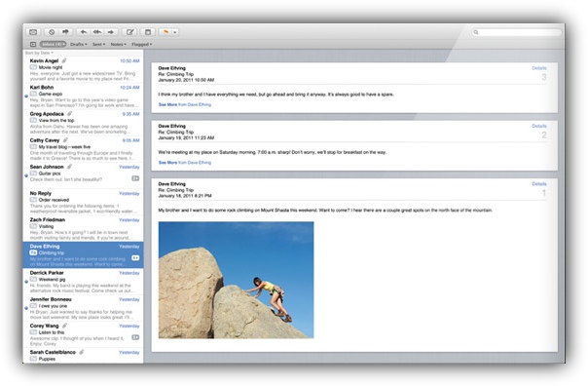Click the paperclip beside Cathy Cavey

point(65,140)
